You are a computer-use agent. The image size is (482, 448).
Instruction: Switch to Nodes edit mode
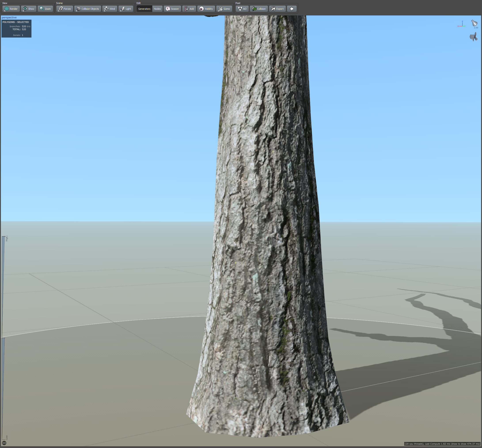157,9
